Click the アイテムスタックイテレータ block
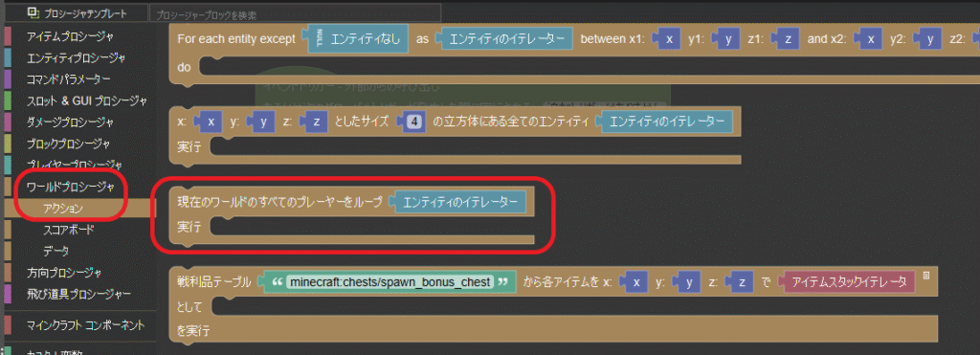980x355 pixels. point(849,282)
